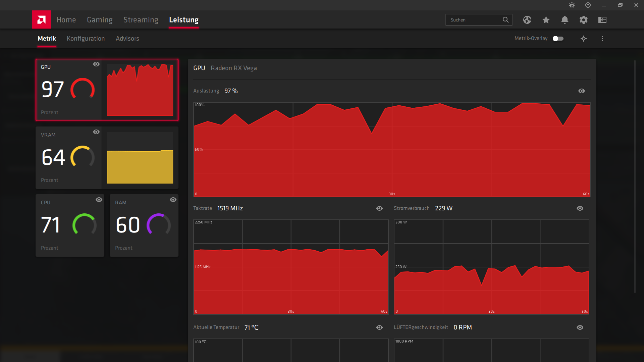This screenshot has width=644, height=362.
Task: Toggle VRAM card visibility eye
Action: click(96, 132)
